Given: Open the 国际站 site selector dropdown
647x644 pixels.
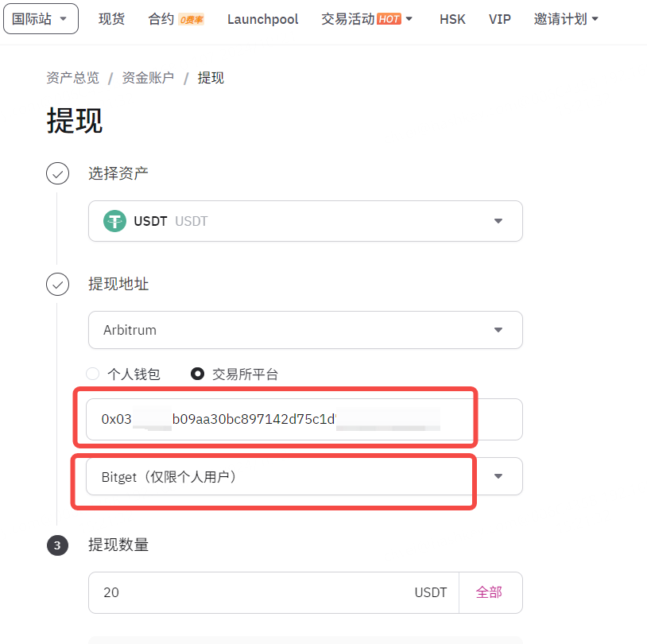Looking at the screenshot, I should [41, 19].
